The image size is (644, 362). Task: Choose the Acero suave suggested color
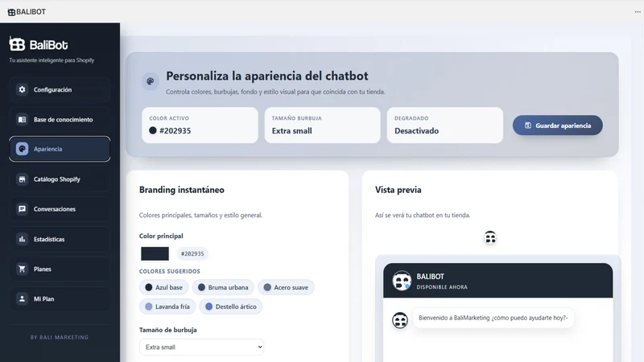(286, 287)
